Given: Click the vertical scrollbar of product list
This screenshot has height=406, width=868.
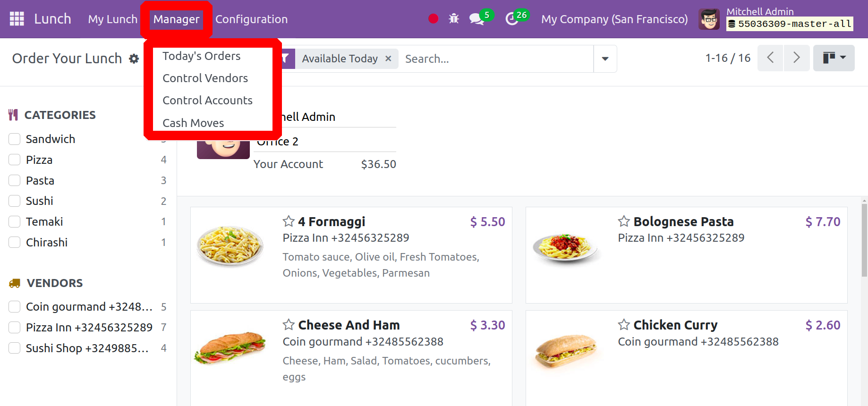Looking at the screenshot, I should pos(864,240).
